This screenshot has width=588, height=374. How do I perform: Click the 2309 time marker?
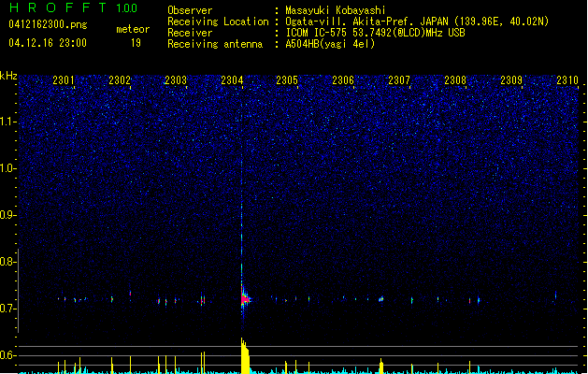pyautogui.click(x=511, y=80)
